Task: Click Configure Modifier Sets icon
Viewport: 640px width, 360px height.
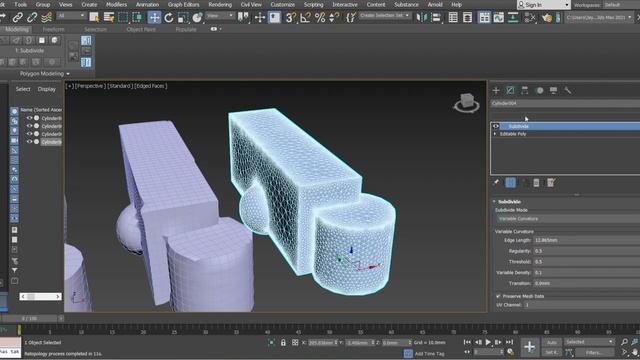Action: 551,182
